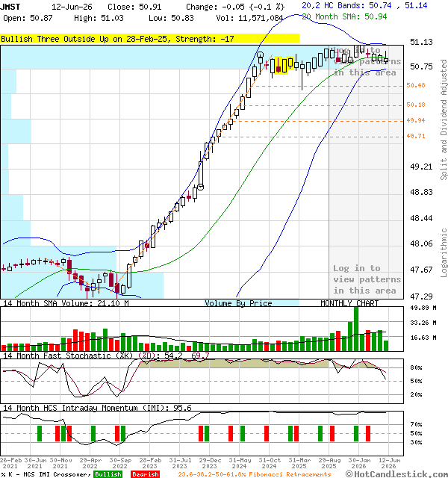
Task: Click the JMST ticker symbol
Action: [10, 7]
